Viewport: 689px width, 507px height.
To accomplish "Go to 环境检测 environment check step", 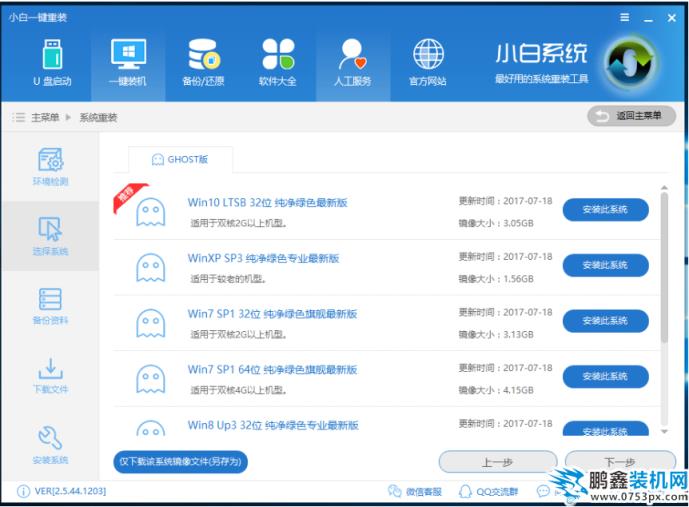I will (51, 167).
